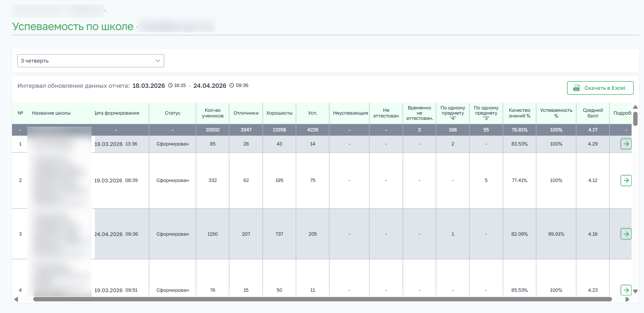The image size is (644, 313).
Task: Open details arrow for row 1
Action: coord(626,144)
